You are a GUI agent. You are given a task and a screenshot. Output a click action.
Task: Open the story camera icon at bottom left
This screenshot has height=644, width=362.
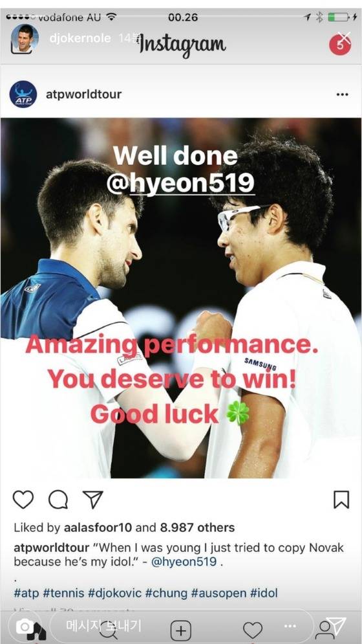point(25,627)
